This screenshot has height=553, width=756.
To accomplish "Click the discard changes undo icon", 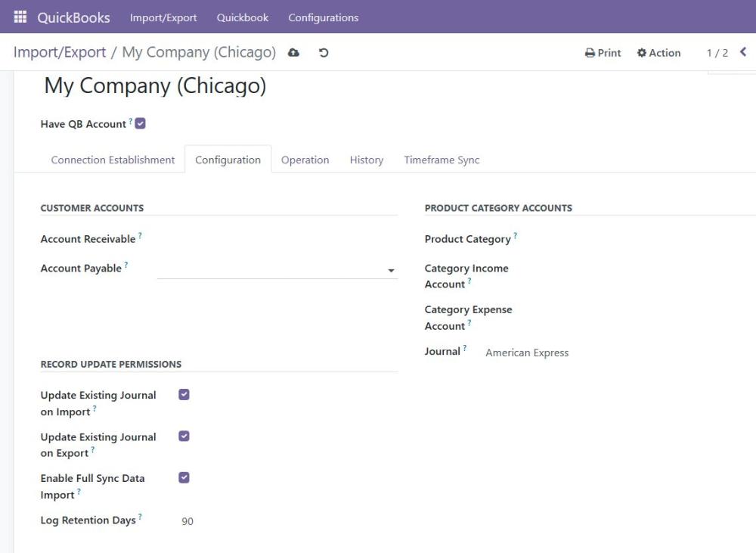I will pos(324,52).
